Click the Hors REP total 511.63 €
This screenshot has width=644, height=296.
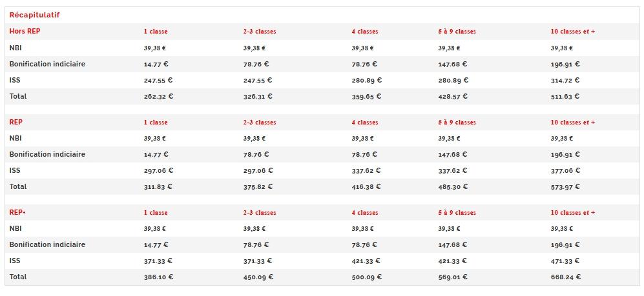(565, 96)
